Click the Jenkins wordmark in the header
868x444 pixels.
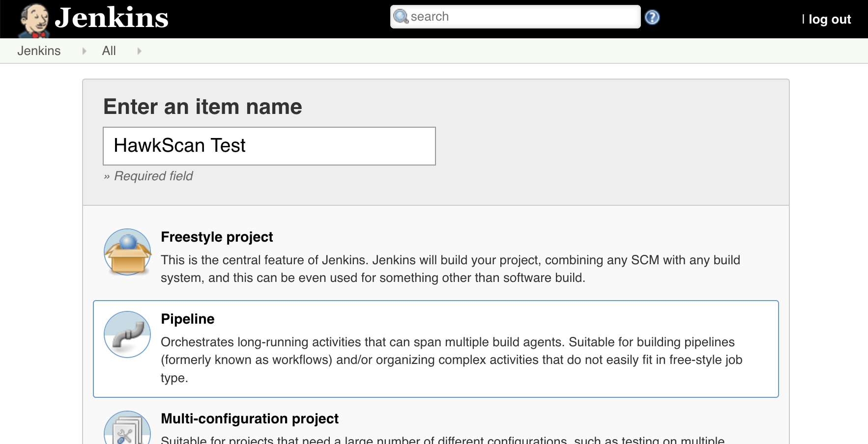point(112,18)
